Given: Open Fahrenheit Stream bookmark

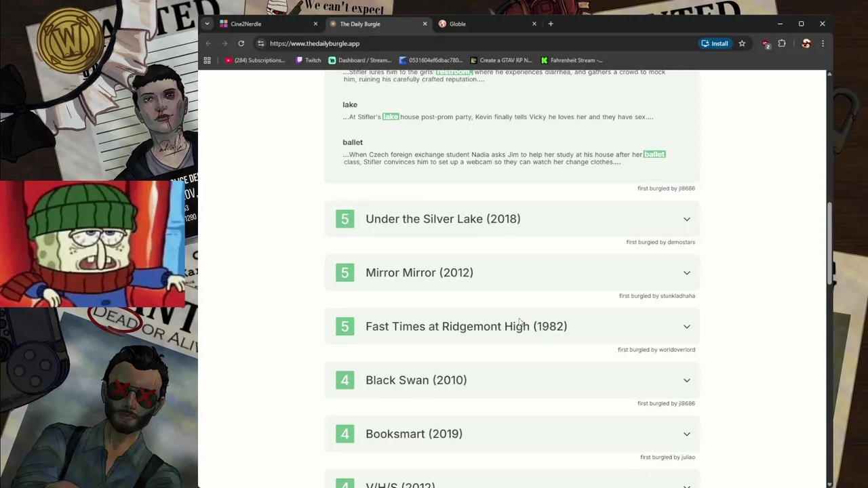Looking at the screenshot, I should click(x=572, y=60).
